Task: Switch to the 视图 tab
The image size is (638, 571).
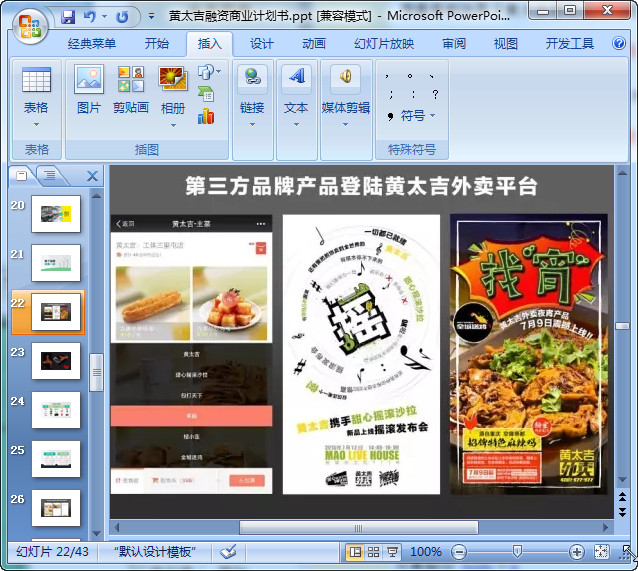Action: click(x=506, y=43)
